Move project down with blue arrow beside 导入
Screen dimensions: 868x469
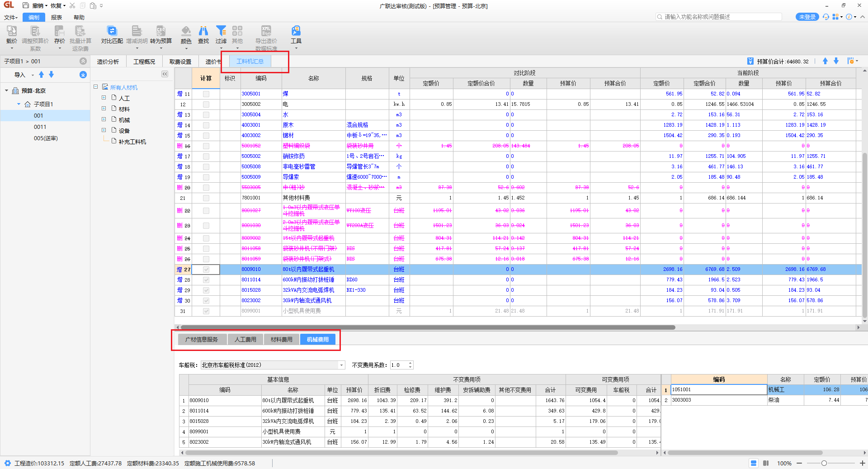pos(51,75)
